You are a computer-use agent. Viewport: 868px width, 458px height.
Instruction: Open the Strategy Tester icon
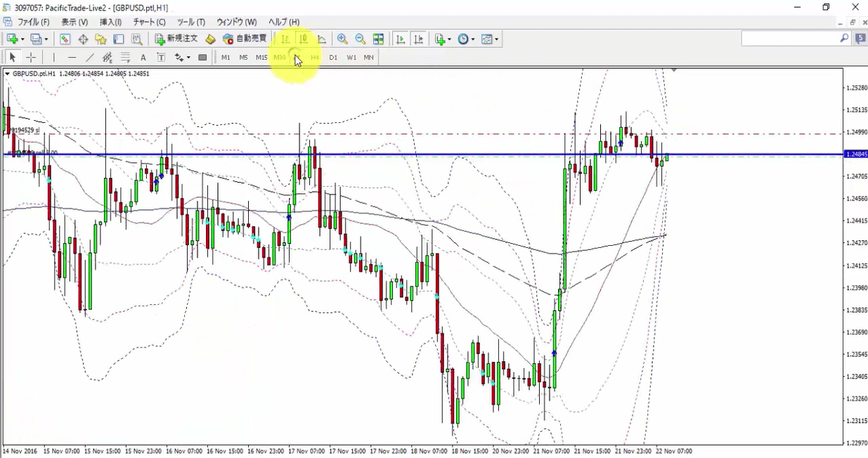(137, 39)
